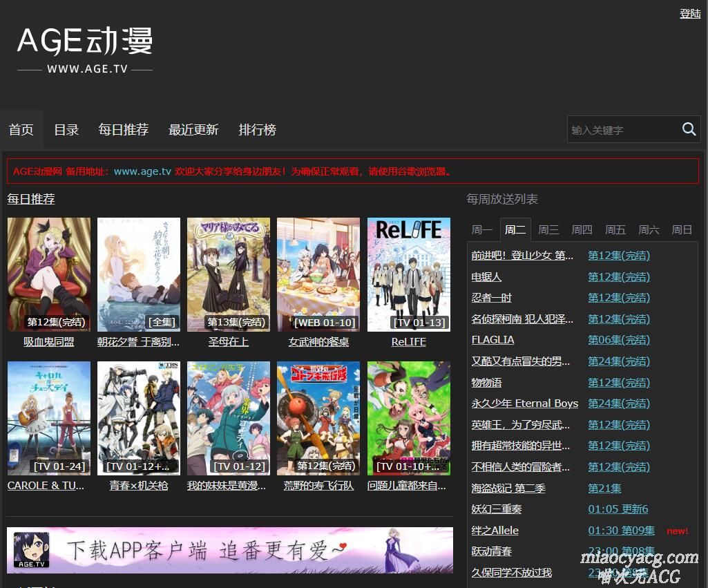
Task: Click the keyword search input field
Action: [622, 130]
